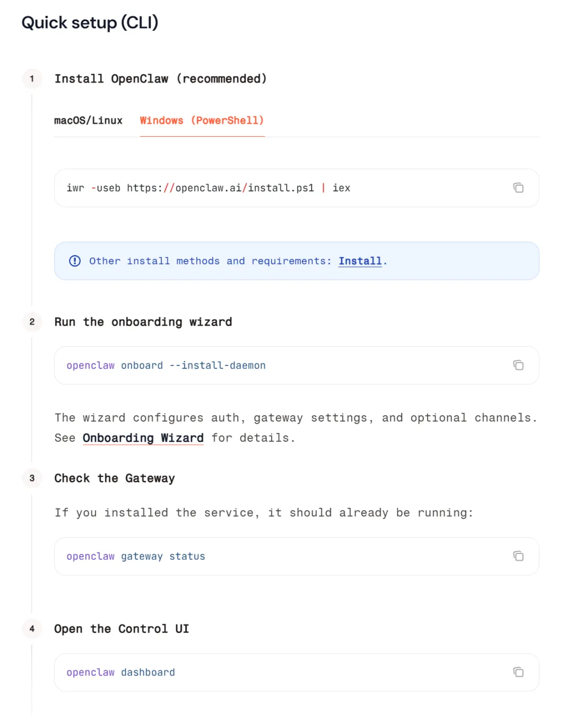Click the Quick setup (CLI) heading
Viewport: 573px width, 728px height.
pos(90,23)
